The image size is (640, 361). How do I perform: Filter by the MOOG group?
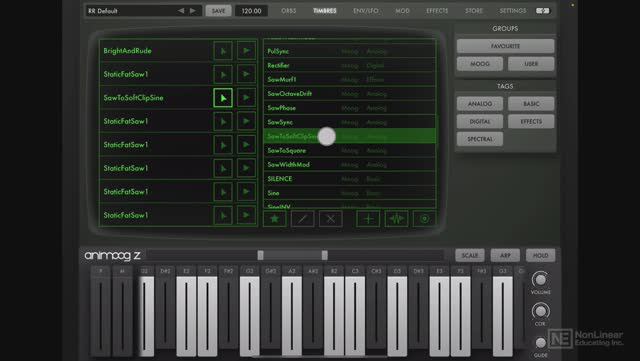[x=480, y=64]
